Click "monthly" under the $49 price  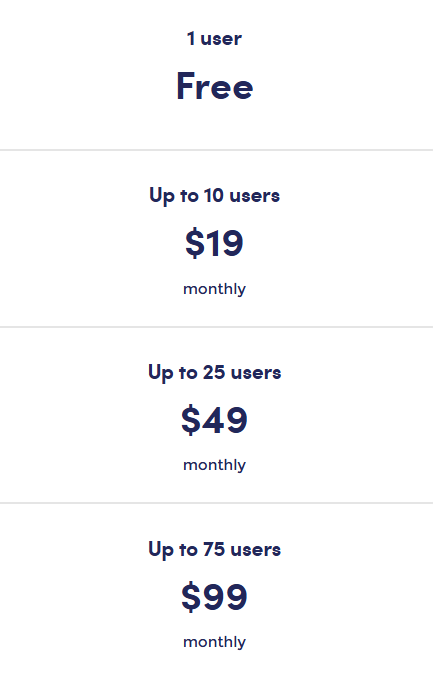tap(214, 465)
